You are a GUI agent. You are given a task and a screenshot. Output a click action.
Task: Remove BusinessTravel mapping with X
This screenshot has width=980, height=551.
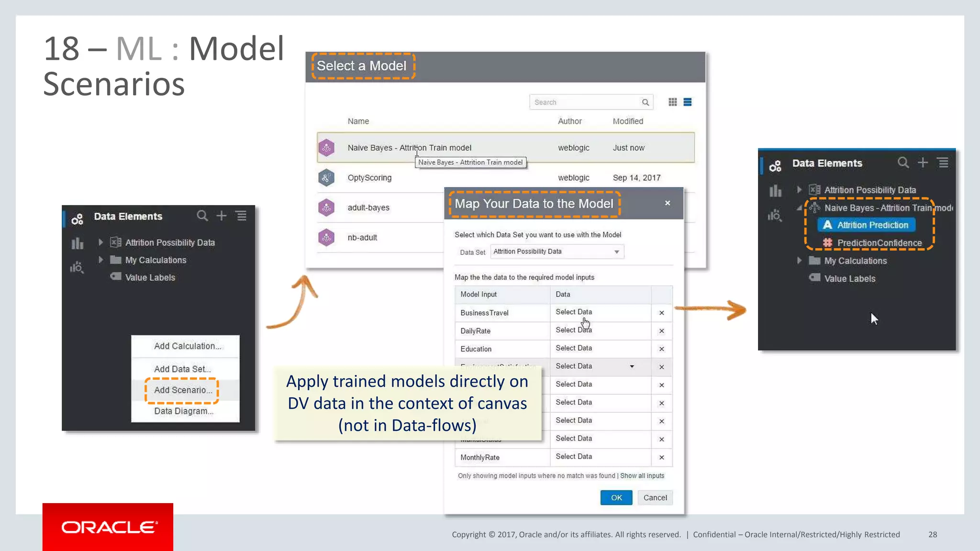[662, 313]
